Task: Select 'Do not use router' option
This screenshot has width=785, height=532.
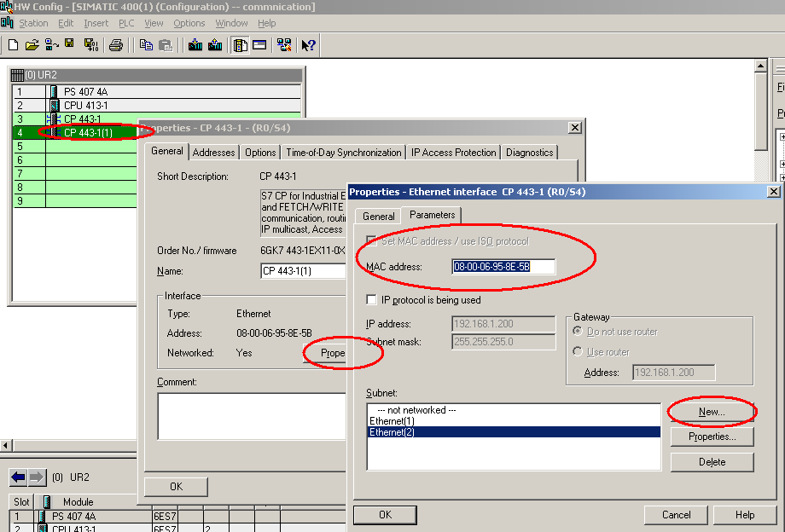Action: coord(578,332)
